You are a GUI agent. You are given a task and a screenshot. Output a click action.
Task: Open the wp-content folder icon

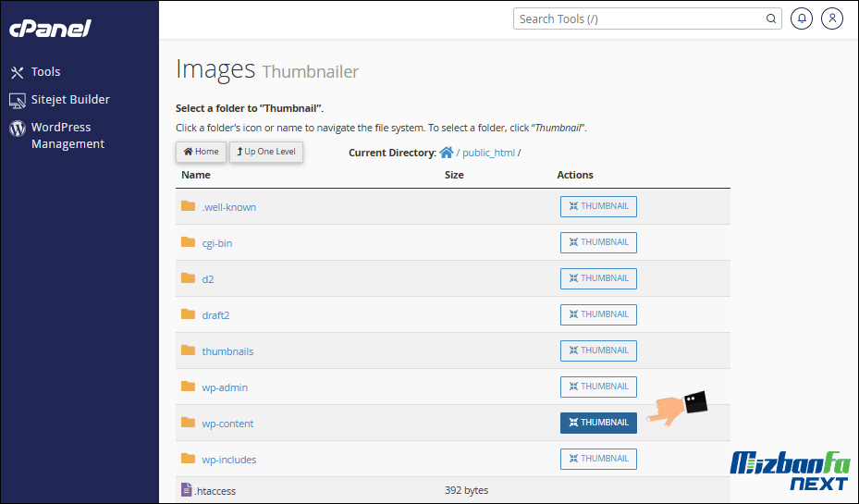click(188, 423)
